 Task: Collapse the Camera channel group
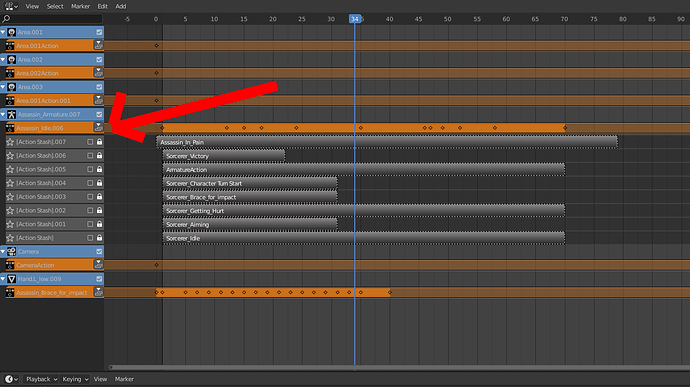point(3,251)
